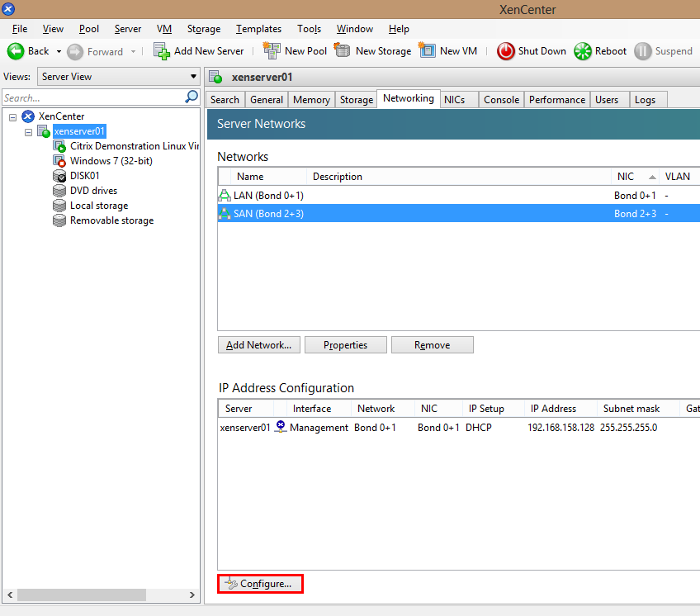Select the Windows 7 (32-bit) VM
The width and height of the screenshot is (700, 616).
coord(111,161)
